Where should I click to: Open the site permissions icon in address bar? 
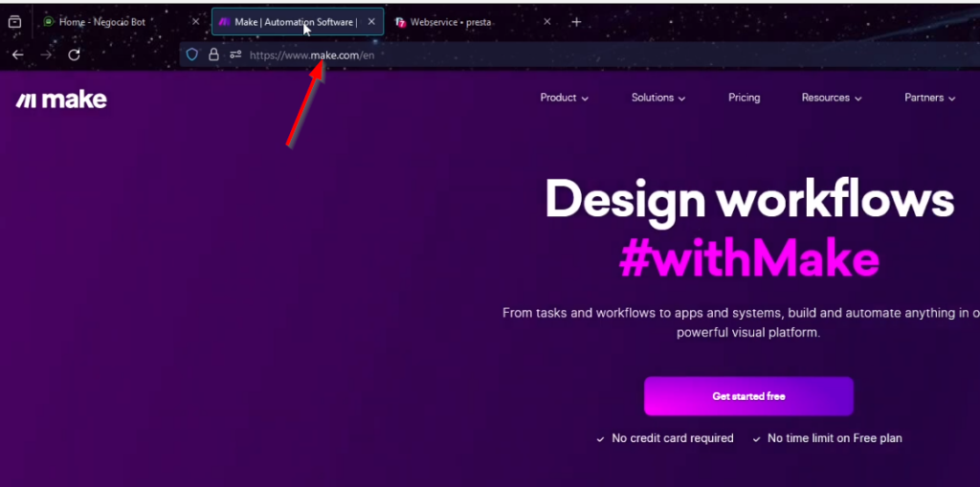pos(235,55)
